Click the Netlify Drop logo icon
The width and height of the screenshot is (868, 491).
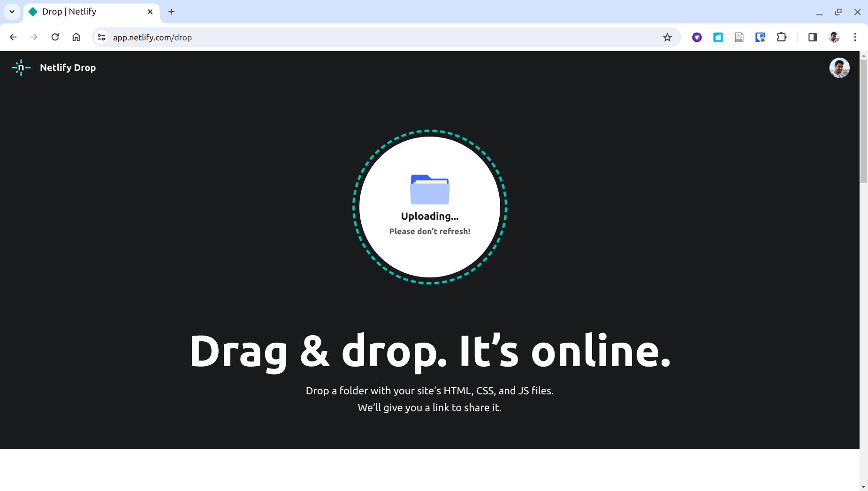pyautogui.click(x=21, y=67)
